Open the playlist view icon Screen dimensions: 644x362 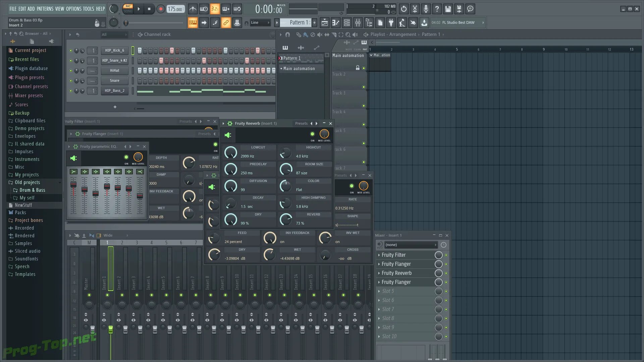[x=324, y=23]
